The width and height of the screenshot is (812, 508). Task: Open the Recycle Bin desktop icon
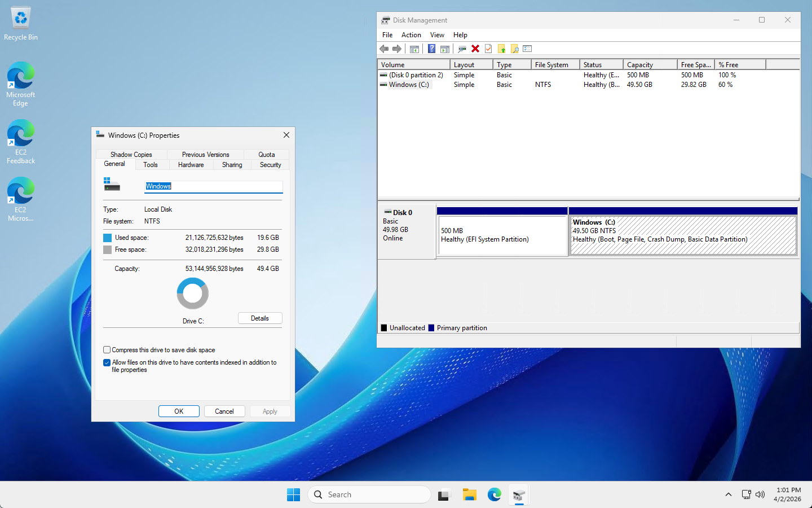(x=21, y=24)
